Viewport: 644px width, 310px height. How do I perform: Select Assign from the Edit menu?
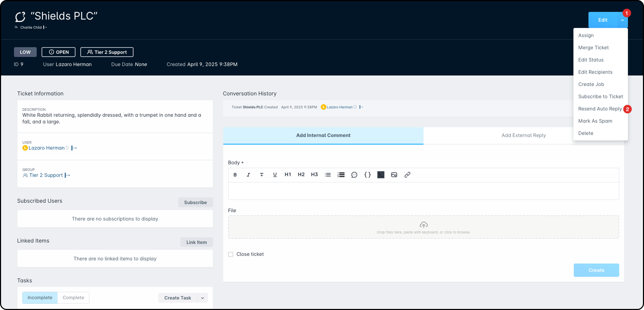click(x=600, y=35)
